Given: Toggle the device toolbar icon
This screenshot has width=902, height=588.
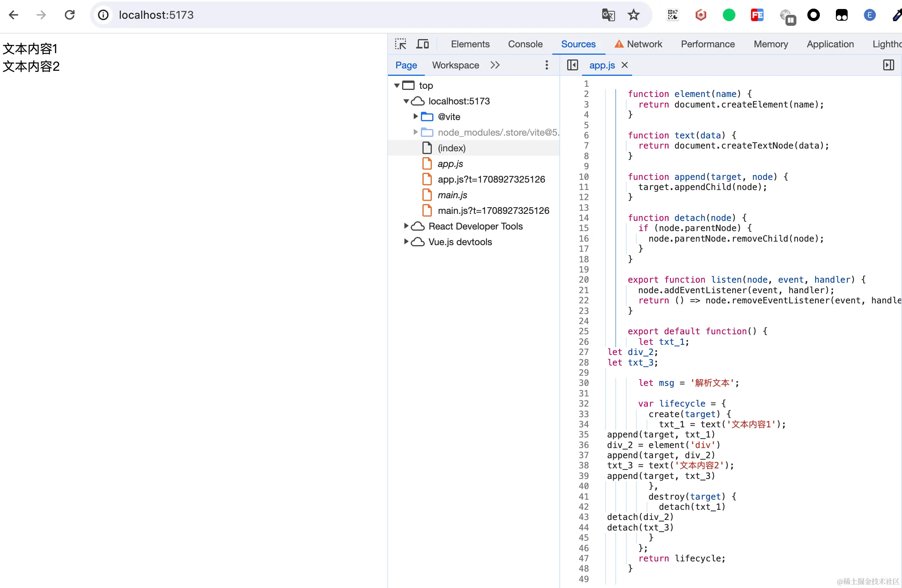Looking at the screenshot, I should [x=422, y=44].
